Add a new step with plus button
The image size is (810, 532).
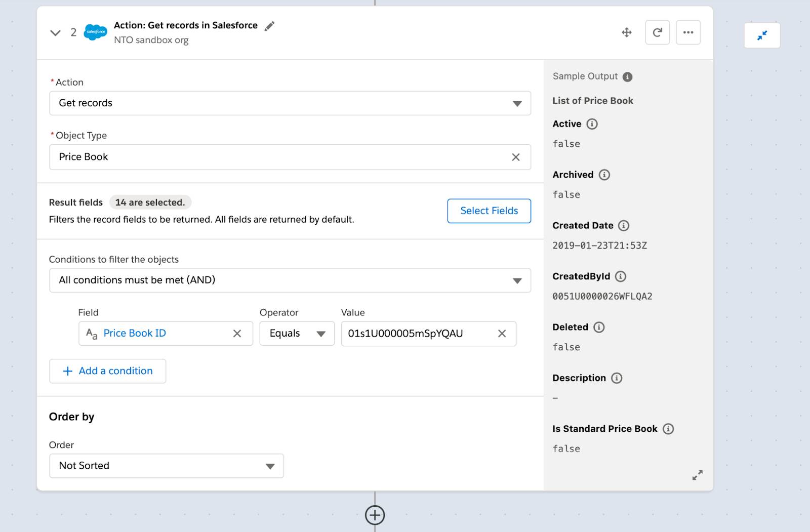tap(375, 515)
